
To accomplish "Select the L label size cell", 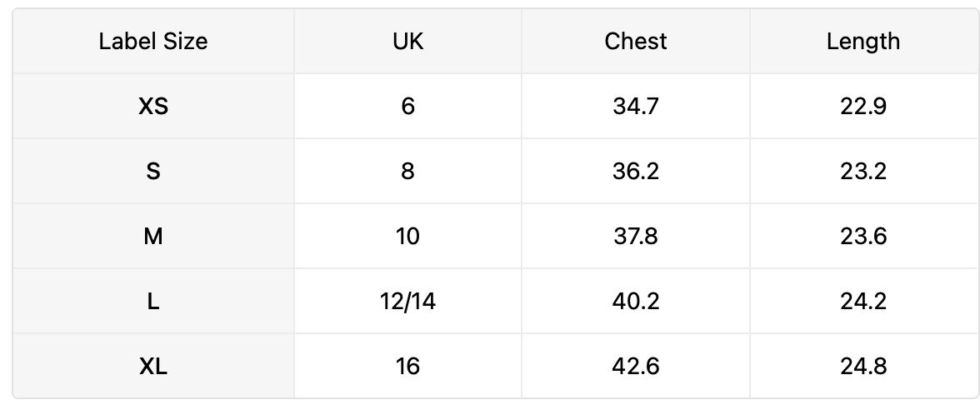I will point(153,302).
